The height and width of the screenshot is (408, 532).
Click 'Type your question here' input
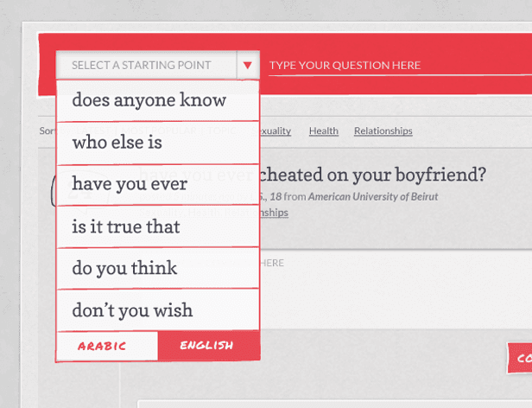401,66
